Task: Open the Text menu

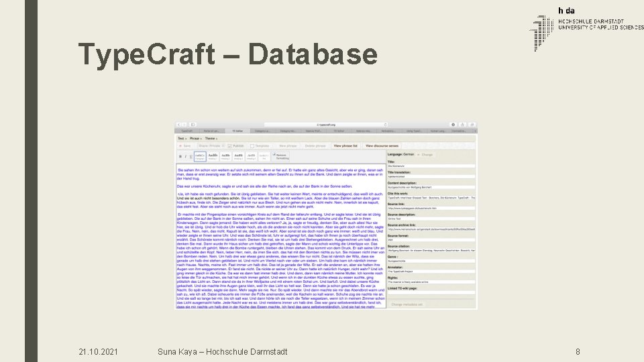Action: 182,138
